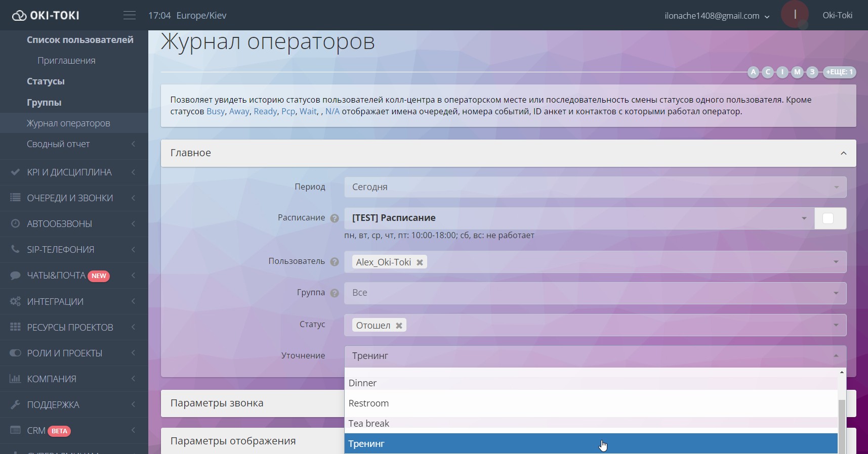
Task: Open Приглашения in sidebar
Action: (66, 61)
